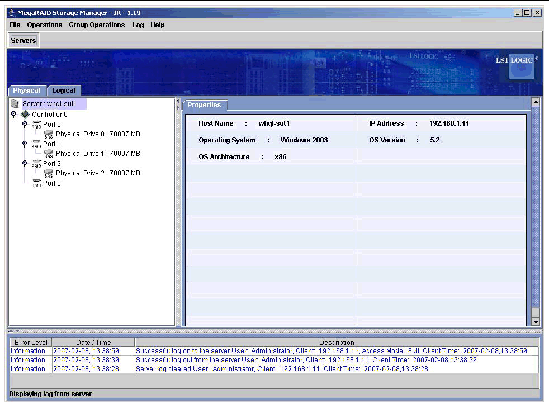Select Physical Drive 1 in the tree
Screen dimensions: 549x406
(x=98, y=154)
